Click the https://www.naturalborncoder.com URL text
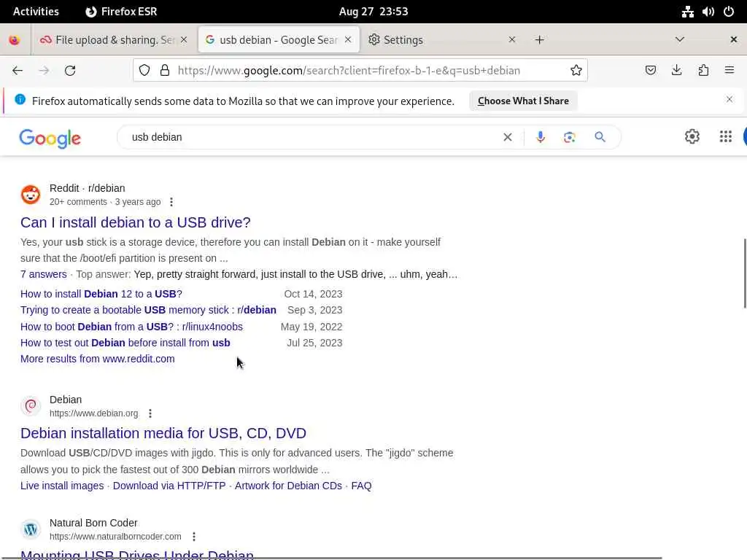 (115, 537)
